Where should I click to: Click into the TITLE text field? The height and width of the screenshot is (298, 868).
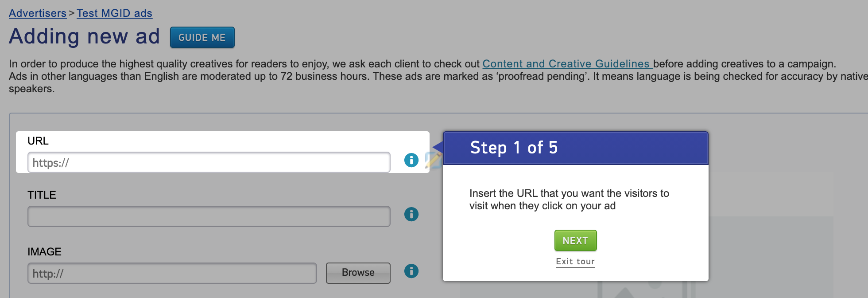(x=209, y=216)
